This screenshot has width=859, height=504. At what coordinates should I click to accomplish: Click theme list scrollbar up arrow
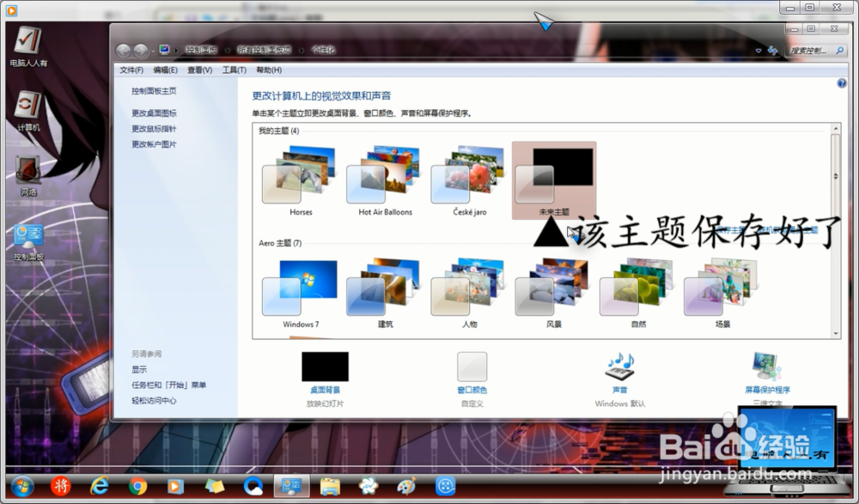coord(836,130)
